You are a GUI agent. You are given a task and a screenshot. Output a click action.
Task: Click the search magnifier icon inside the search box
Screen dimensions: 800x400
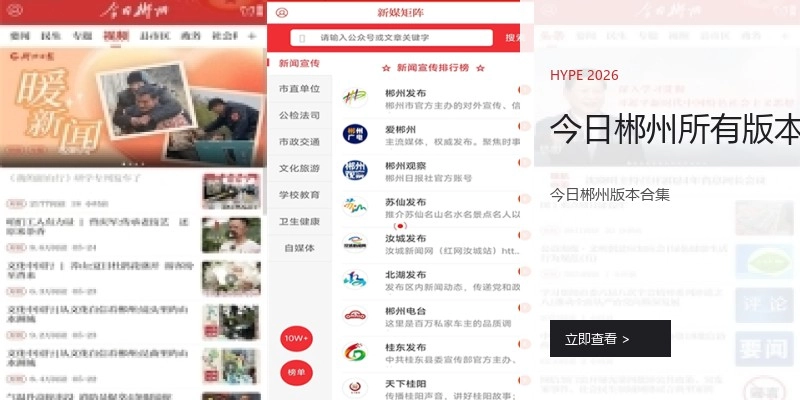(302, 38)
